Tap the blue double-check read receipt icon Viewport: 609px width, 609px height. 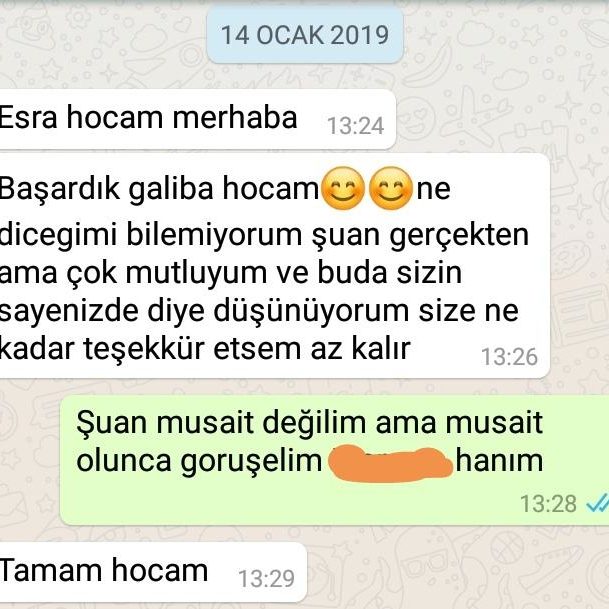(597, 503)
